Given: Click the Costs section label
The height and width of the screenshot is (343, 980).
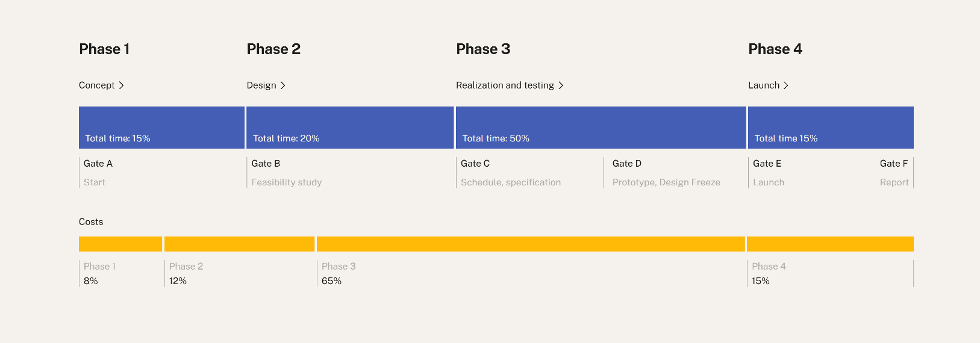Looking at the screenshot, I should [91, 222].
